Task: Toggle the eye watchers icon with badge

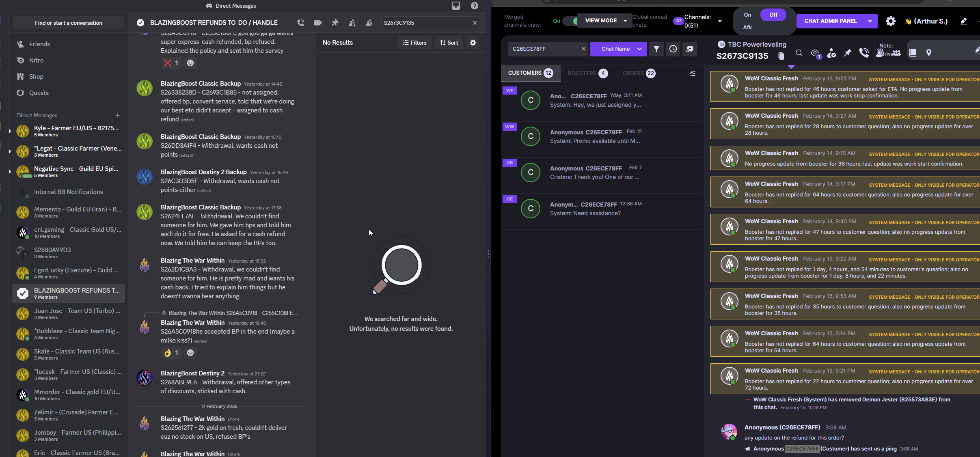Action: click(x=815, y=53)
